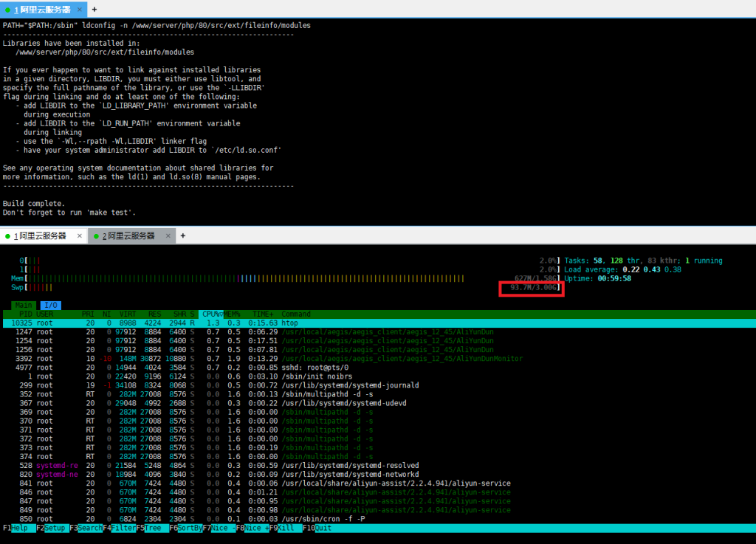Sort by RES column header
Screen dimensions: 756x544
[x=155, y=314]
